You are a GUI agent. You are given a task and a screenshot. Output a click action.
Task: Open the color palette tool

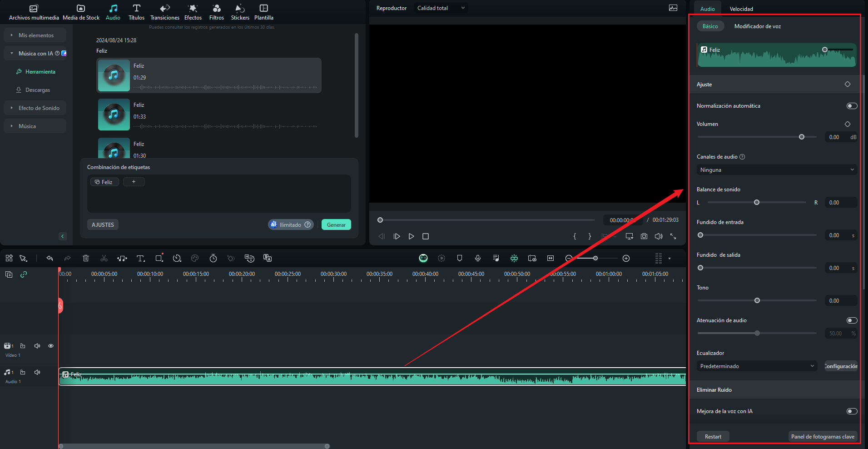tap(195, 258)
